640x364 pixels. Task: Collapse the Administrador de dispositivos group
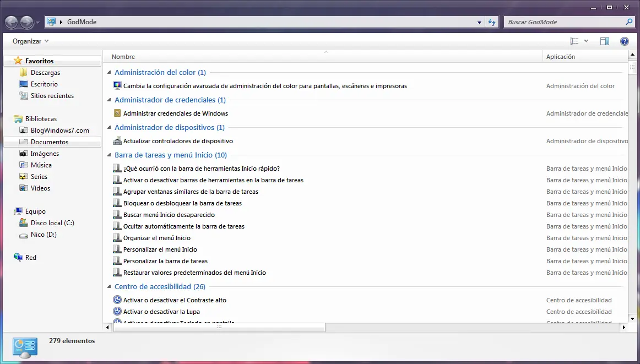[109, 128]
